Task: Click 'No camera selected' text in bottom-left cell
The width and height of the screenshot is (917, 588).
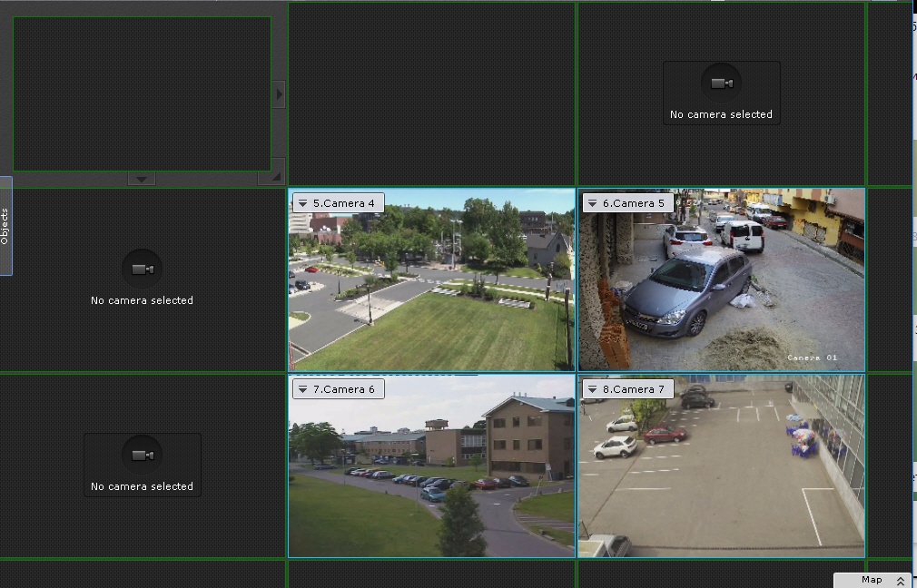Action: click(x=142, y=486)
